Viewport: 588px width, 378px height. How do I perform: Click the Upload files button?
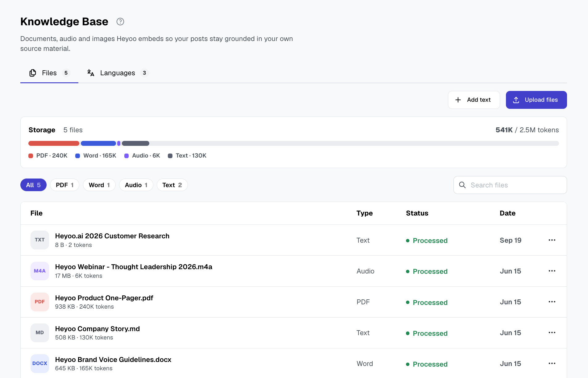(x=536, y=100)
